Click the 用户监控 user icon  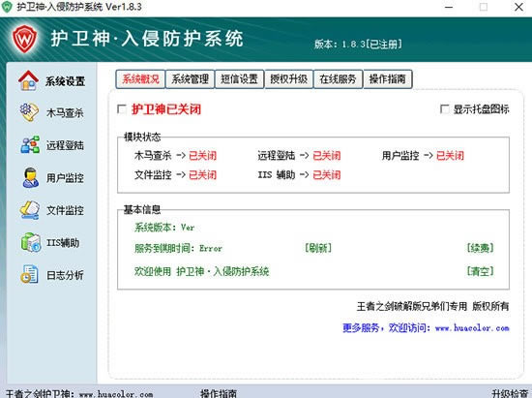30,177
